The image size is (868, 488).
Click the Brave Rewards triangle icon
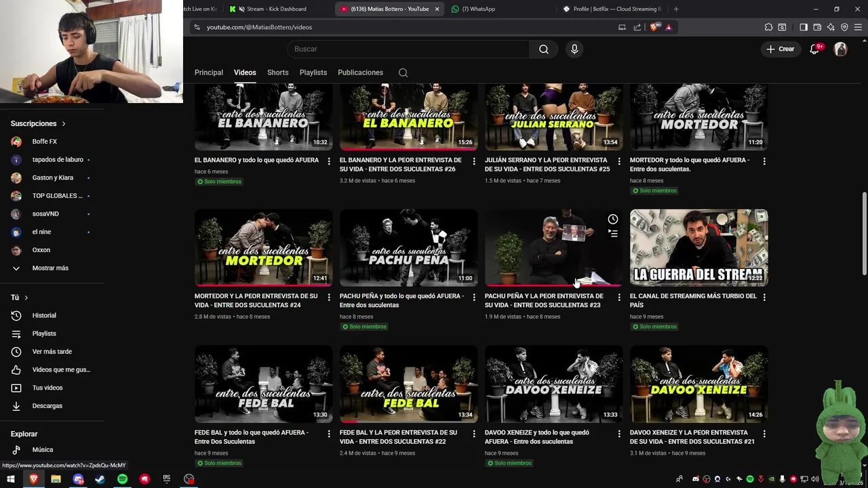click(x=669, y=27)
